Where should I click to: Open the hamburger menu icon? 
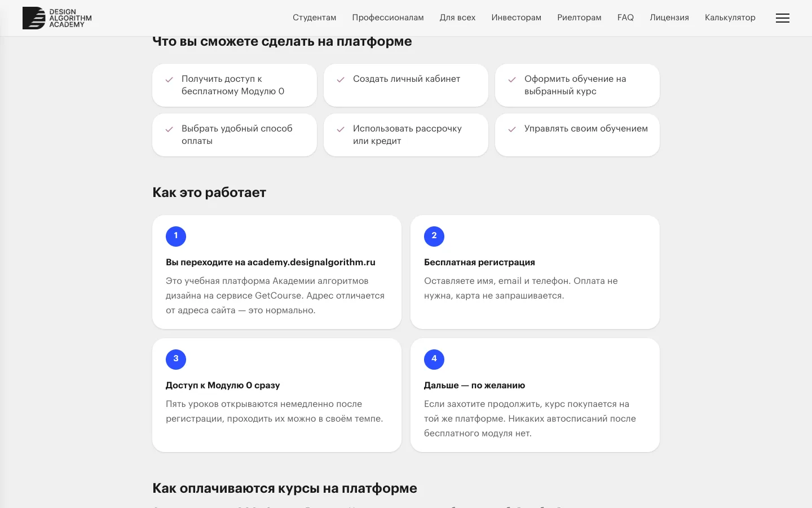[783, 18]
